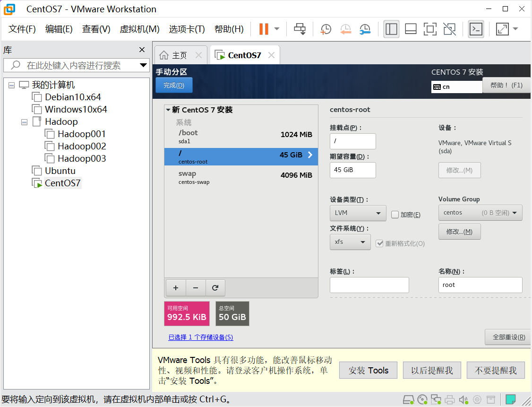Open 已选择 1 个存储设备(S) link
This screenshot has width=532, height=407.
[x=201, y=337]
